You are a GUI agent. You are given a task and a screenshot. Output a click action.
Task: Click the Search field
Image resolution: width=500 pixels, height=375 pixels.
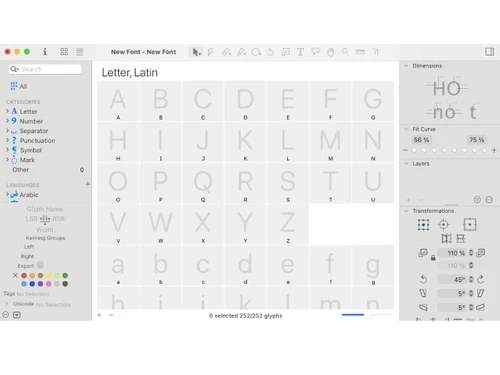click(x=45, y=69)
